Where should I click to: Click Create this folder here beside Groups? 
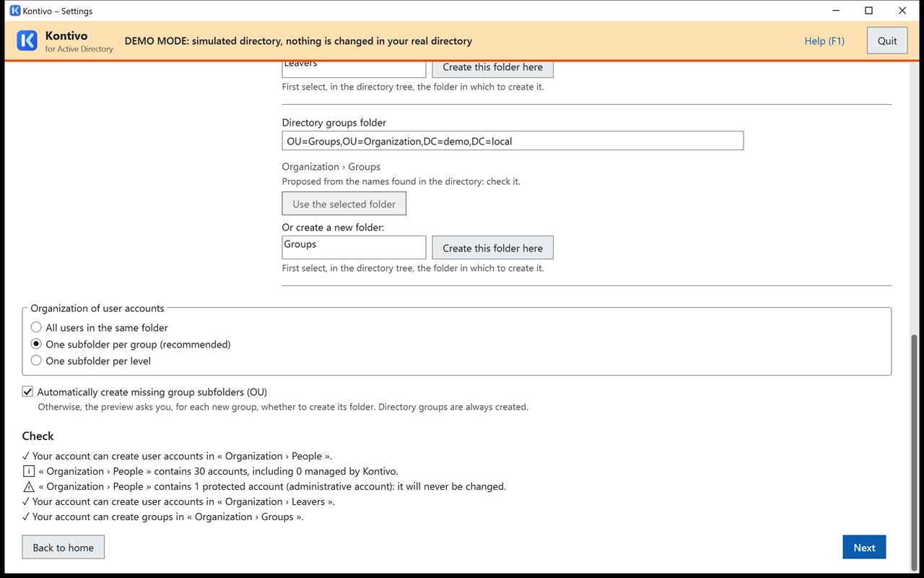tap(493, 248)
